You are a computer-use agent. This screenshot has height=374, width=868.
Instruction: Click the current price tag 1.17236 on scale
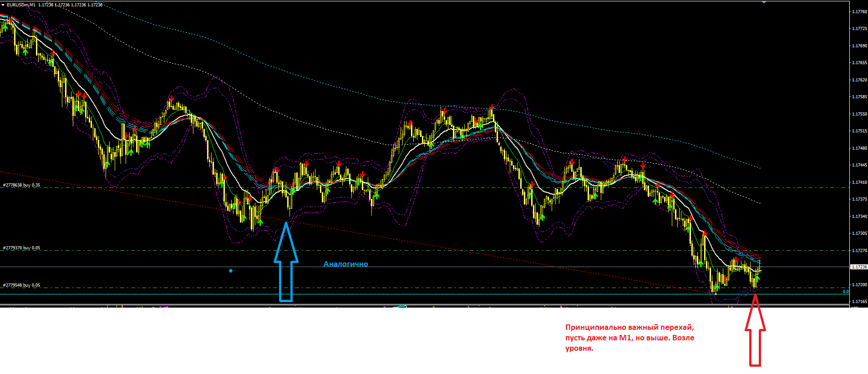pos(859,267)
